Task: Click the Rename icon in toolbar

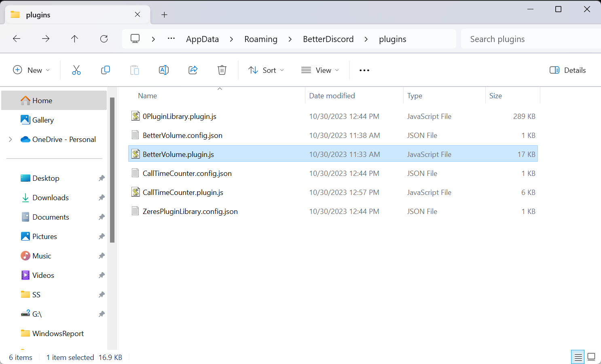Action: coord(164,70)
